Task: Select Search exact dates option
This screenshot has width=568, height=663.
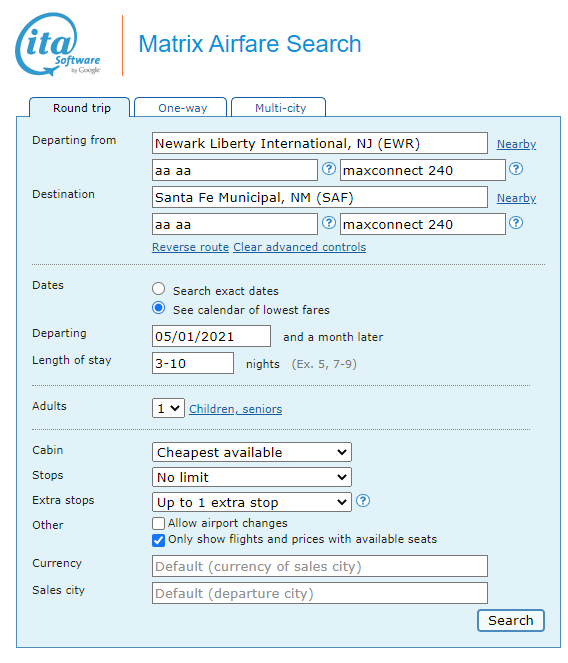Action: [x=159, y=289]
